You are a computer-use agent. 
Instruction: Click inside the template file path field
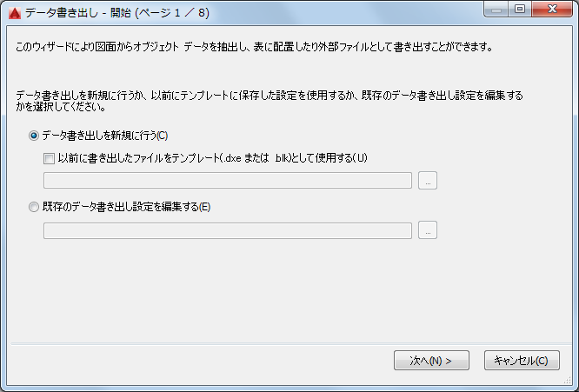tap(228, 181)
